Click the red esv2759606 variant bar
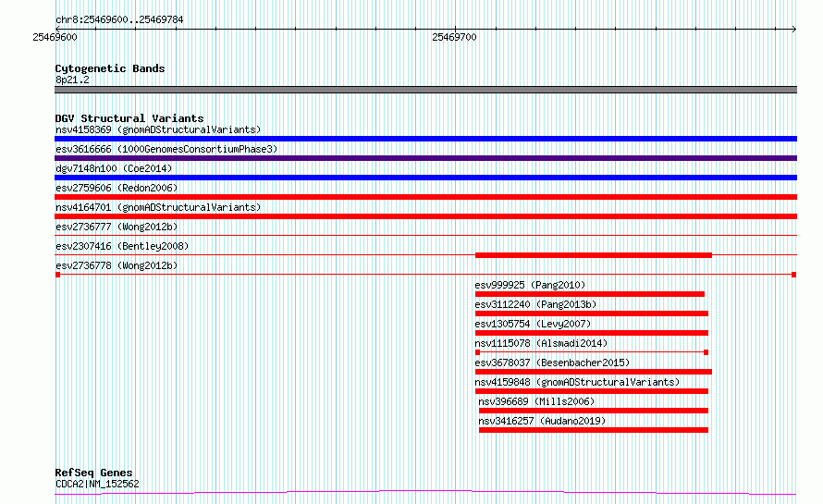 click(x=425, y=197)
